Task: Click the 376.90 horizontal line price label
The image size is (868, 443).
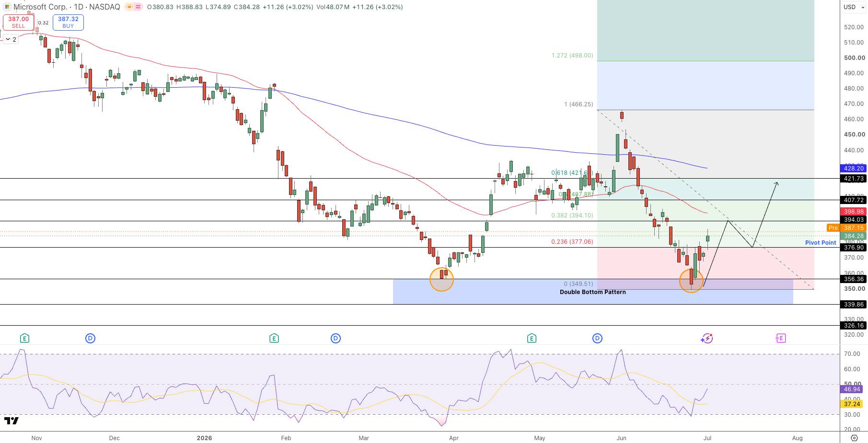Action: [x=853, y=248]
